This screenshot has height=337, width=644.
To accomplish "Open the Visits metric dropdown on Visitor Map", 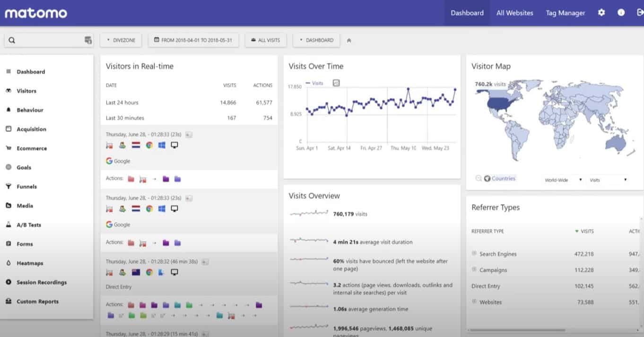I will coord(608,180).
